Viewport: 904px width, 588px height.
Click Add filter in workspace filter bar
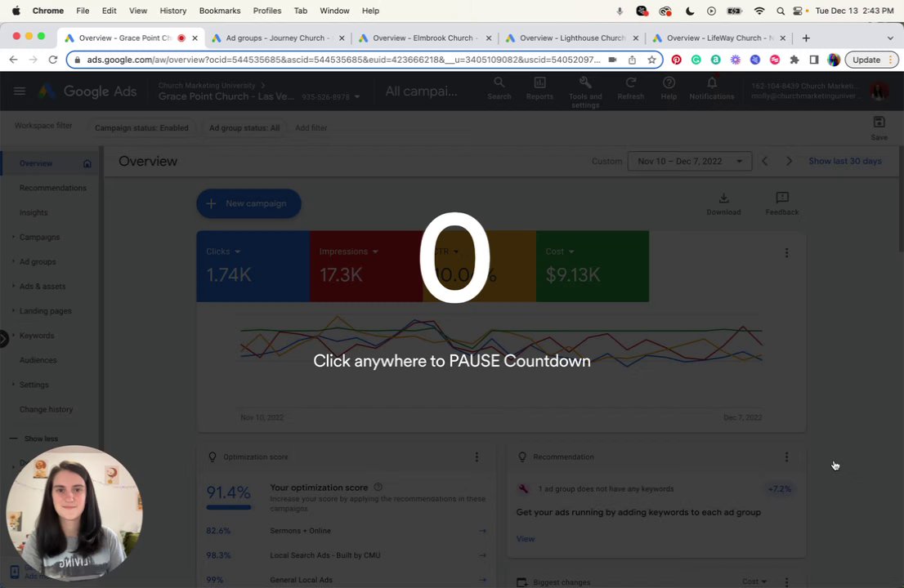[311, 128]
